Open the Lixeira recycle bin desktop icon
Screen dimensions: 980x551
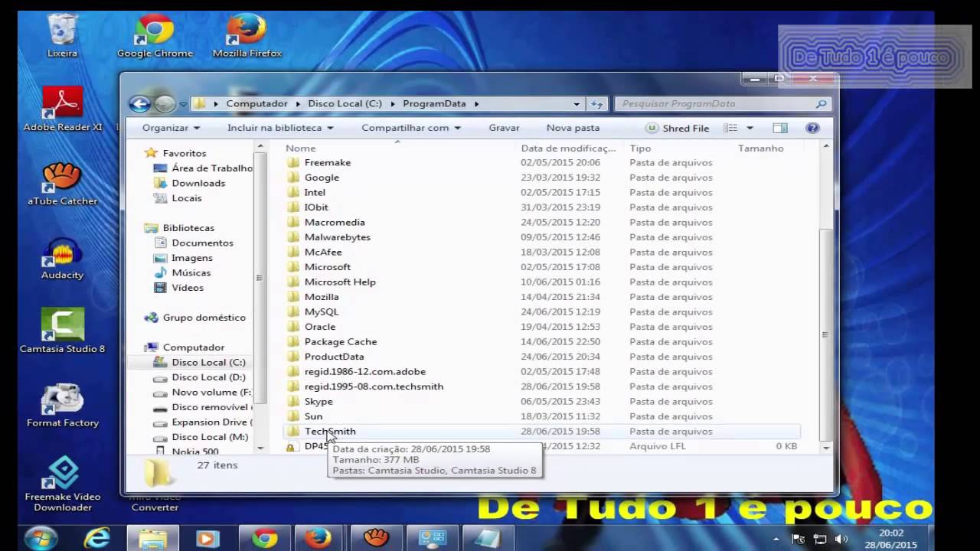[62, 35]
